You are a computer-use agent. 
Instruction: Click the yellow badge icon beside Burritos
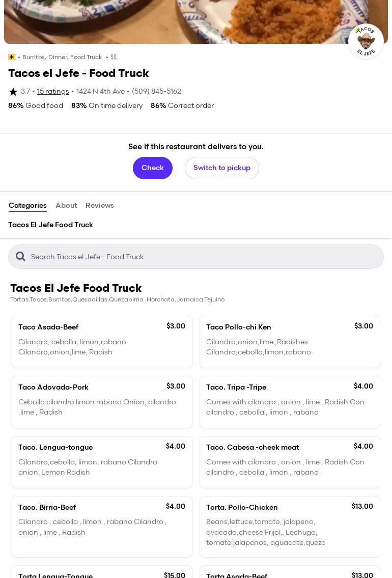coord(12,57)
